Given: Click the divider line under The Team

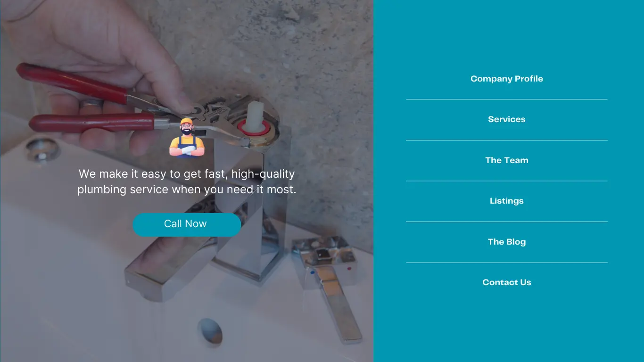Looking at the screenshot, I should [507, 181].
